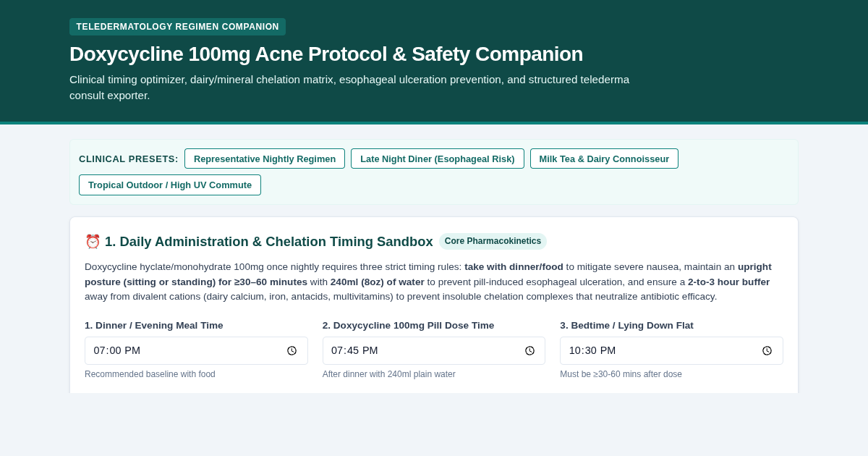Click the 'After dinner with 240ml plain water' hint
Viewport: 868px width, 456px height.
pyautogui.click(x=389, y=374)
